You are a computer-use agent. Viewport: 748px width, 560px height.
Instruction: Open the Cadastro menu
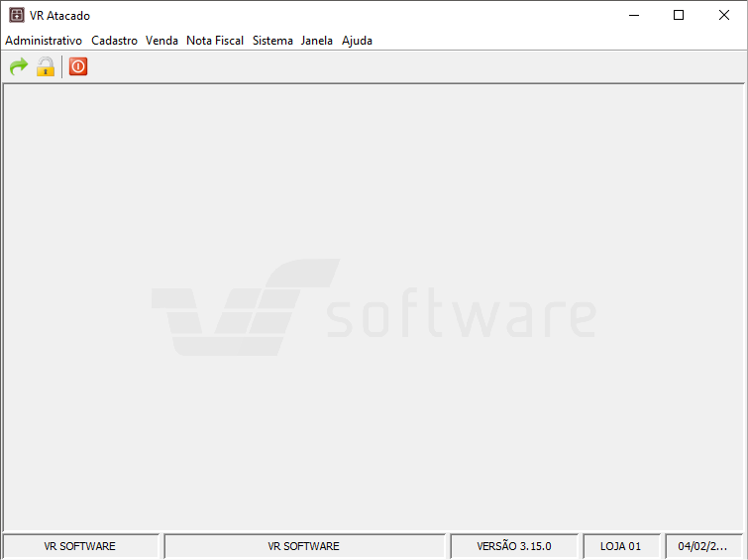click(115, 41)
